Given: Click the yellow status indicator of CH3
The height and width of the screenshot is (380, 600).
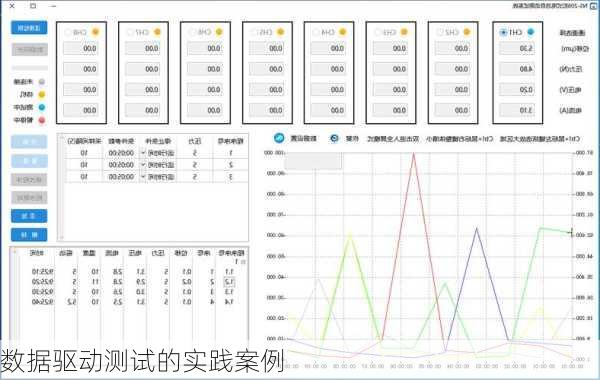Looking at the screenshot, I should point(404,32).
